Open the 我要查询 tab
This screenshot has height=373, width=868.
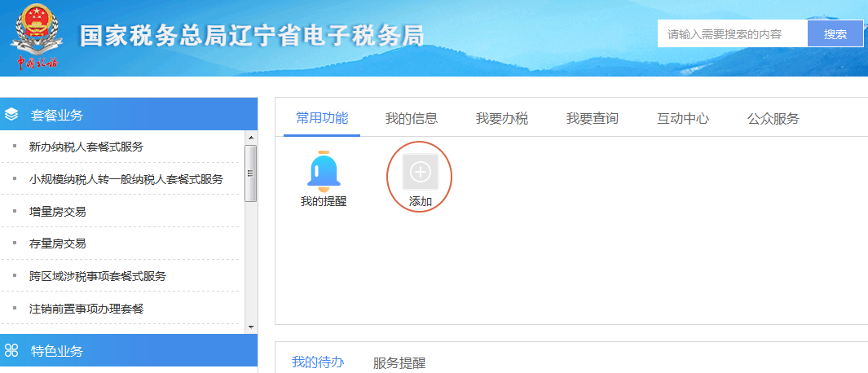[593, 118]
